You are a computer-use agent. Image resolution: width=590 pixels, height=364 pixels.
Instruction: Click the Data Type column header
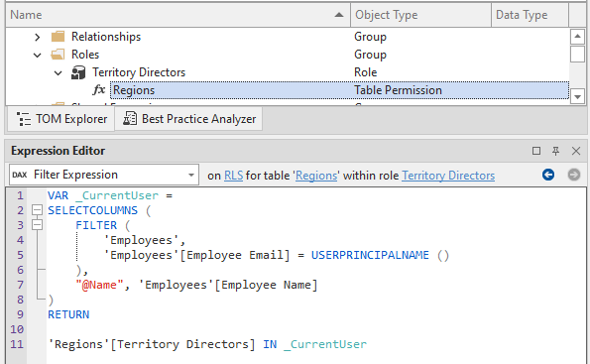pos(530,15)
